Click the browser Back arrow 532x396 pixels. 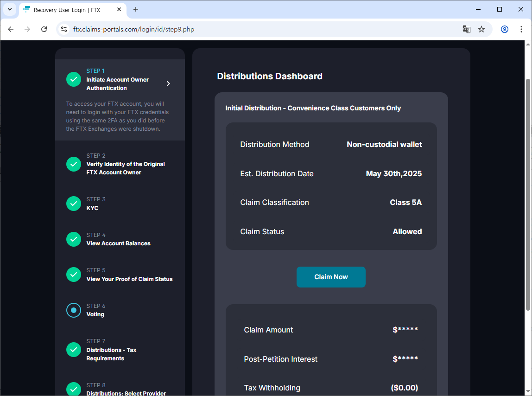[11, 29]
